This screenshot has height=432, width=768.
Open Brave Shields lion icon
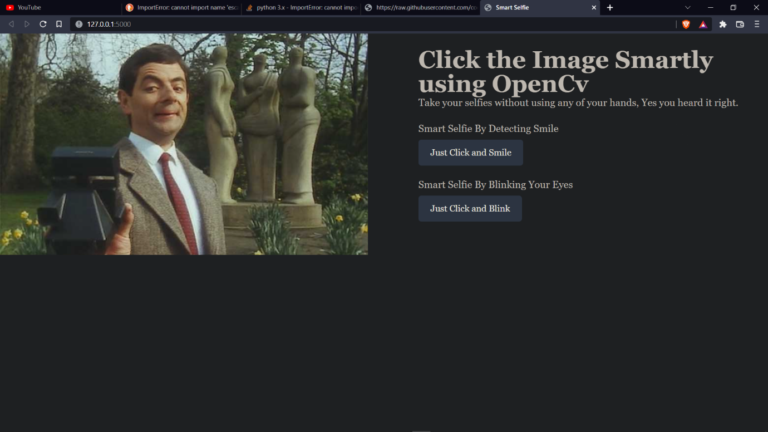point(686,24)
